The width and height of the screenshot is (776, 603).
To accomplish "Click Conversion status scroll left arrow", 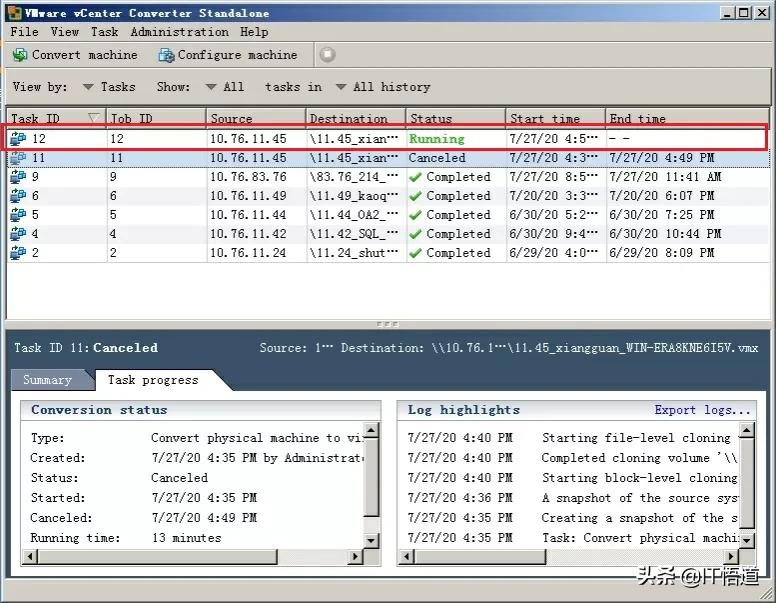I will [30, 556].
